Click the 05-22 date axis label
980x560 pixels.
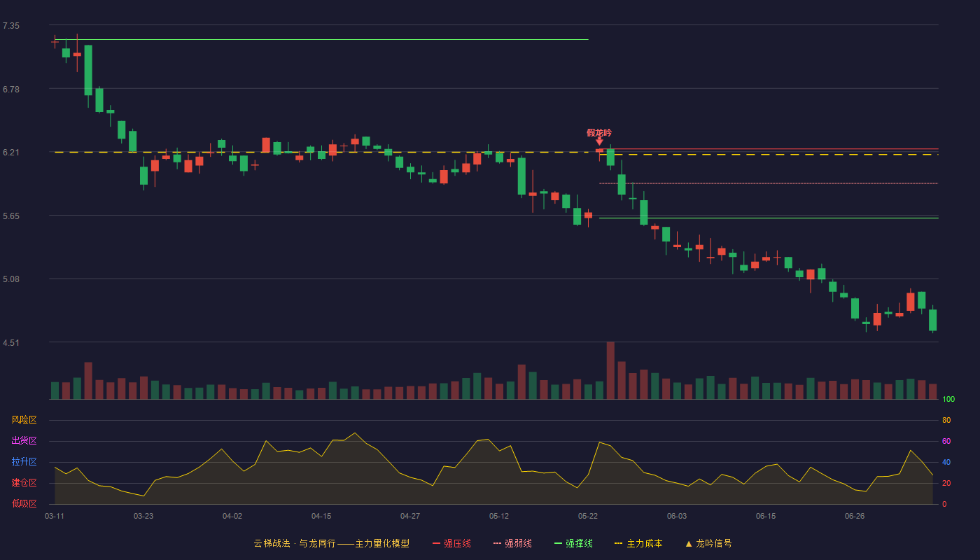click(588, 516)
